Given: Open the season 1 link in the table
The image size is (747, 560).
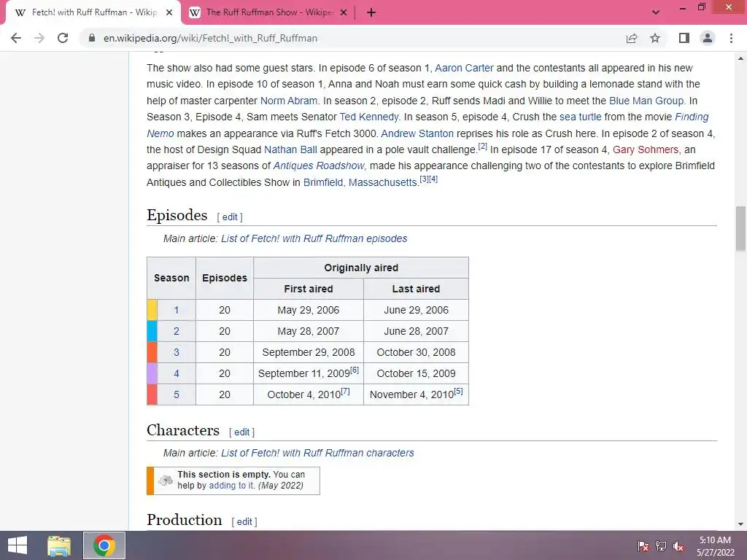Looking at the screenshot, I should (x=177, y=311).
